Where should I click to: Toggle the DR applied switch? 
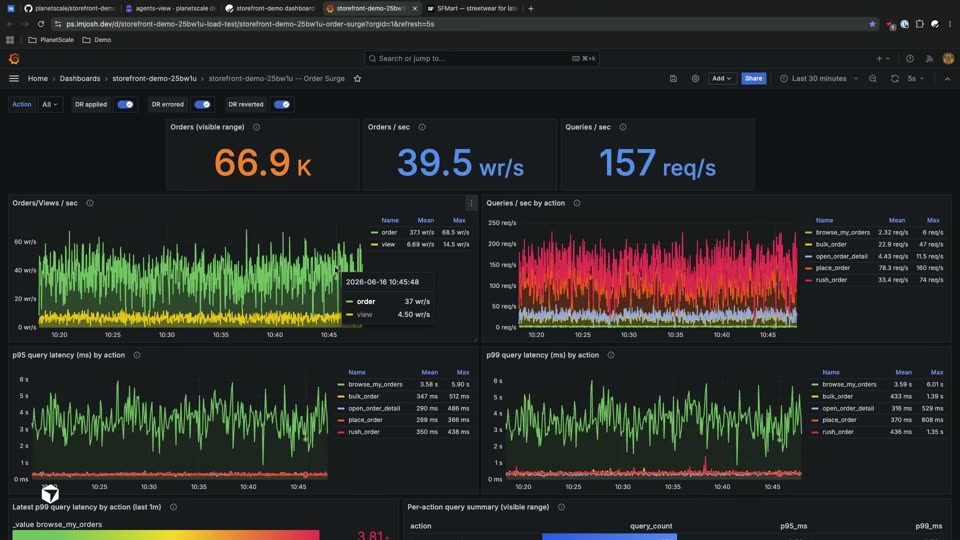[x=125, y=105]
